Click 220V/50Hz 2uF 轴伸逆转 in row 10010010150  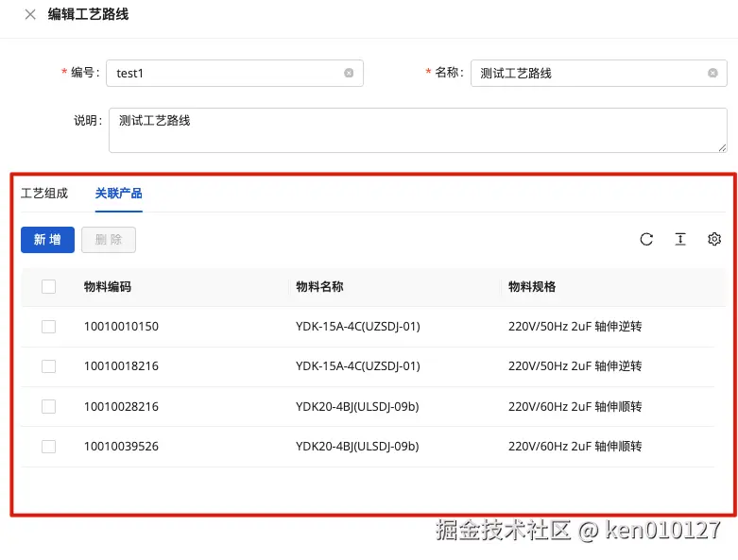point(575,327)
